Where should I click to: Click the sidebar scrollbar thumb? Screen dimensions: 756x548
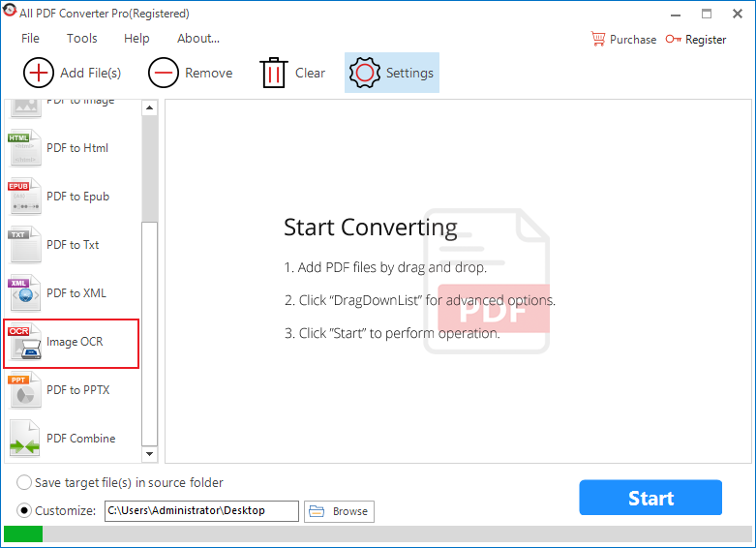pyautogui.click(x=149, y=334)
